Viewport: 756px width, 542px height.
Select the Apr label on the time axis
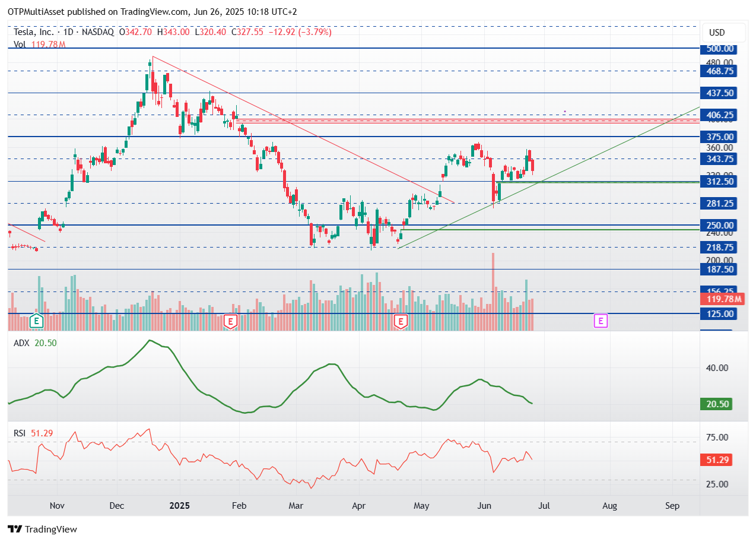359,506
